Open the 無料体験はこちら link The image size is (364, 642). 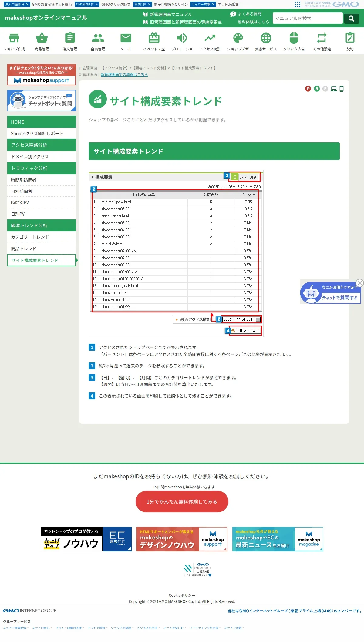tap(253, 22)
